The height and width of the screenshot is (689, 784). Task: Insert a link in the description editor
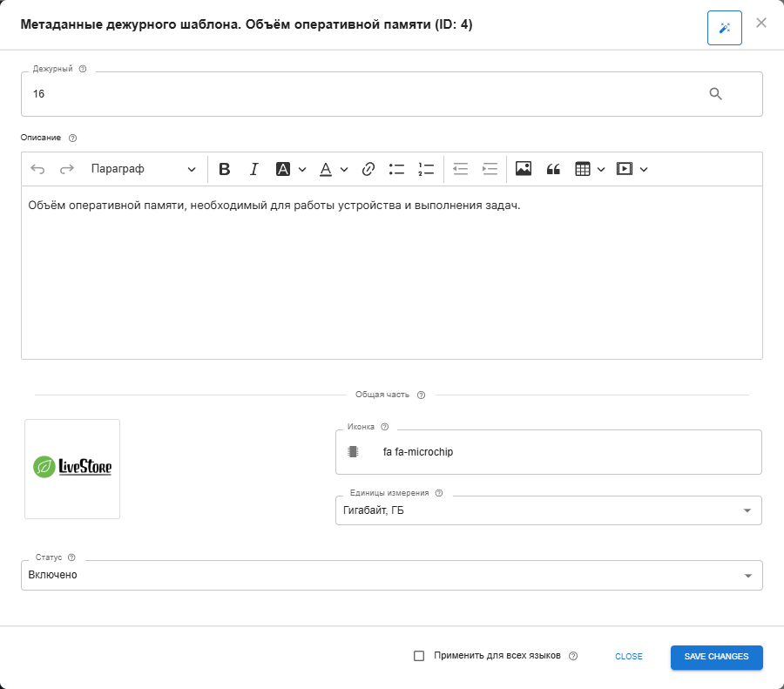pyautogui.click(x=368, y=169)
